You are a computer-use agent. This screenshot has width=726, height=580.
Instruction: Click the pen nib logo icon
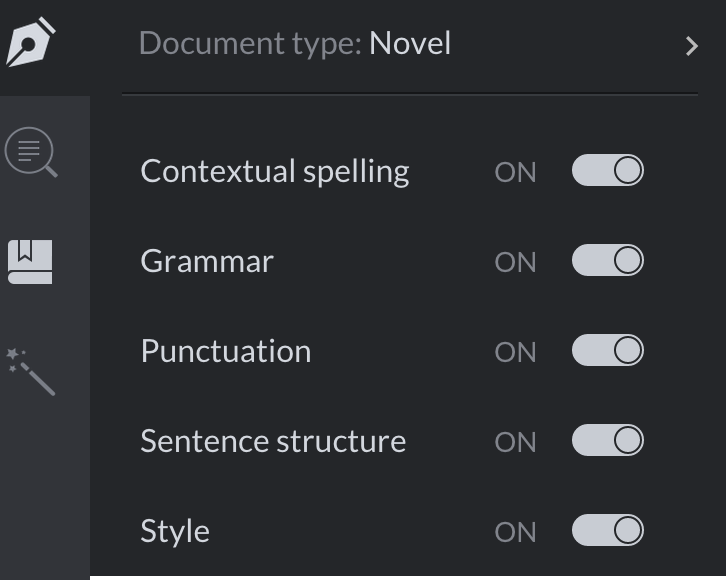click(x=31, y=43)
